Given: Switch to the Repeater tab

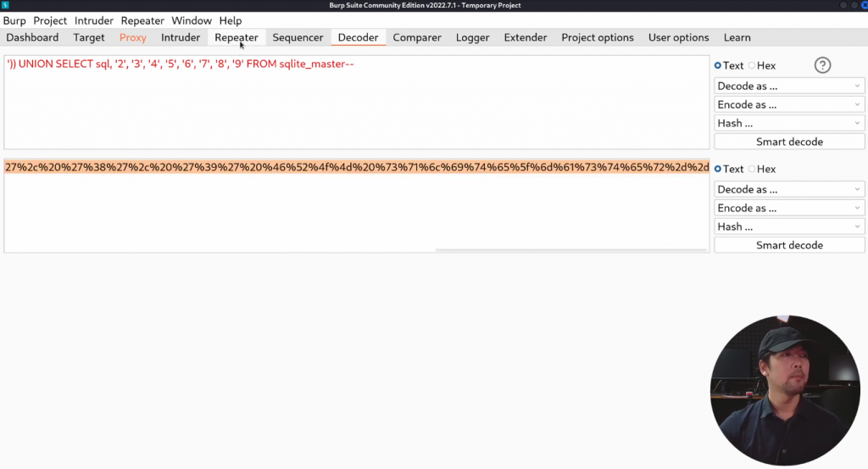Looking at the screenshot, I should click(x=236, y=37).
